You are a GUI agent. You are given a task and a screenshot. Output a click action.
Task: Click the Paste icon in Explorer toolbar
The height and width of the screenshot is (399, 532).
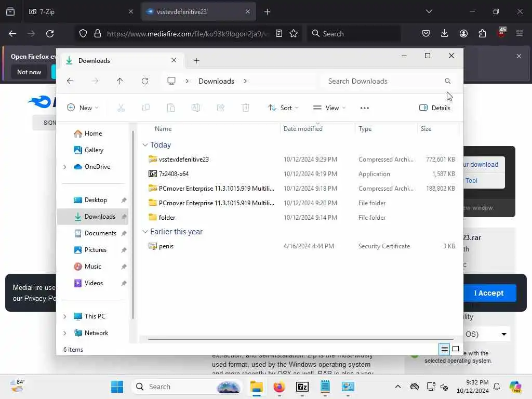click(x=171, y=108)
